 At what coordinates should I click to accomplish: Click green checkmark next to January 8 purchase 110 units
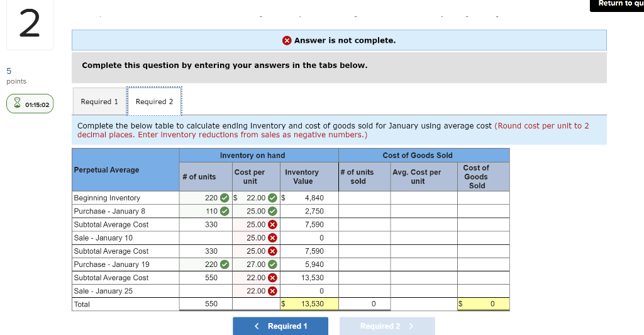coord(225,212)
